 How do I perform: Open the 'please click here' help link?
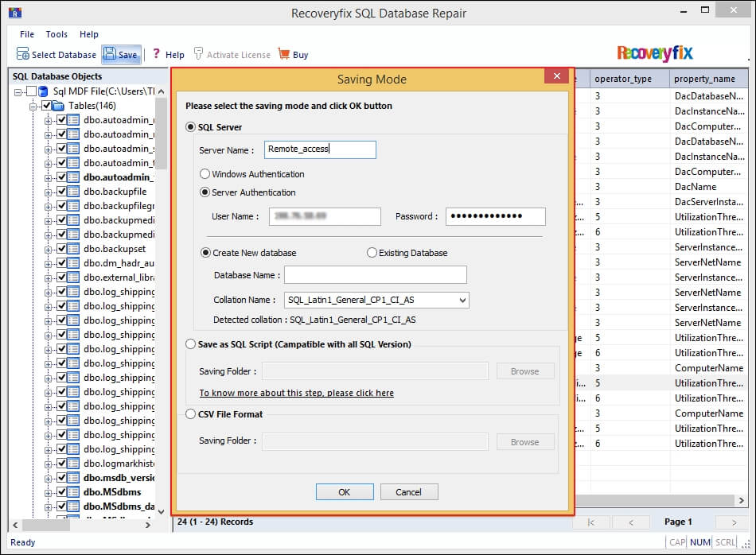coord(297,393)
